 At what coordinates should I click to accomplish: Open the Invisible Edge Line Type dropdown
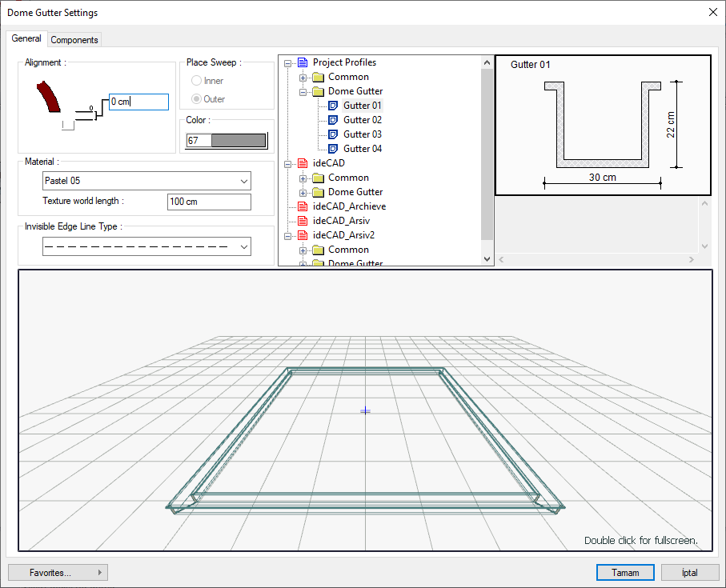146,247
